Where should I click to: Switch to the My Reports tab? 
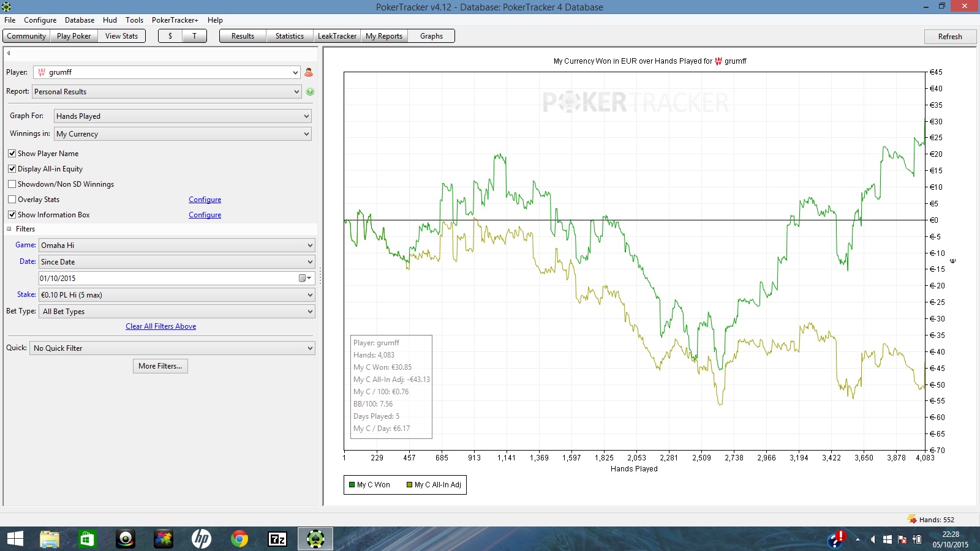[x=384, y=36]
